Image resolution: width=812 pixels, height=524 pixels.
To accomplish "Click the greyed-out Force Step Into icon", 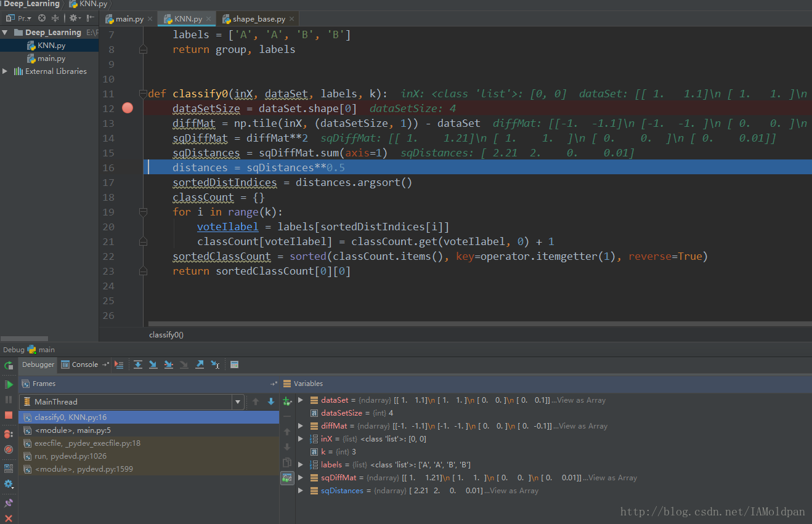I will pos(184,365).
